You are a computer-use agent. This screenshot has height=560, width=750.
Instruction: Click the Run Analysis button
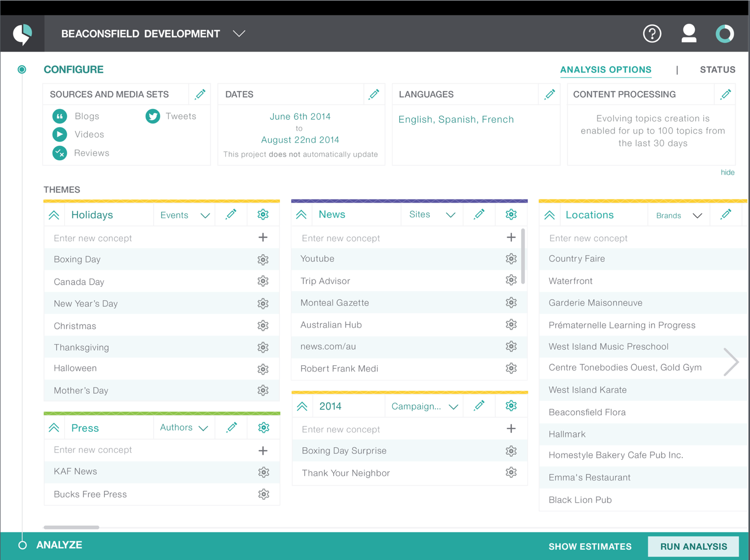693,546
